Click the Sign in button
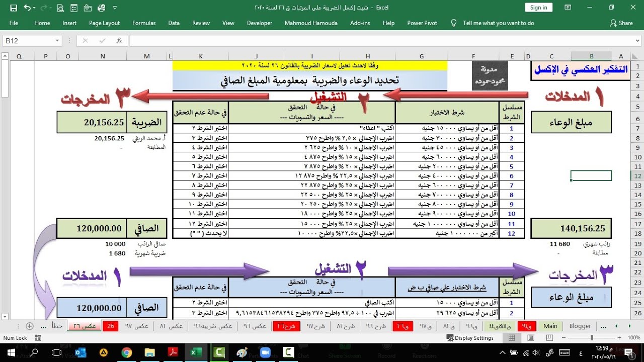This screenshot has height=362, width=644. click(538, 8)
